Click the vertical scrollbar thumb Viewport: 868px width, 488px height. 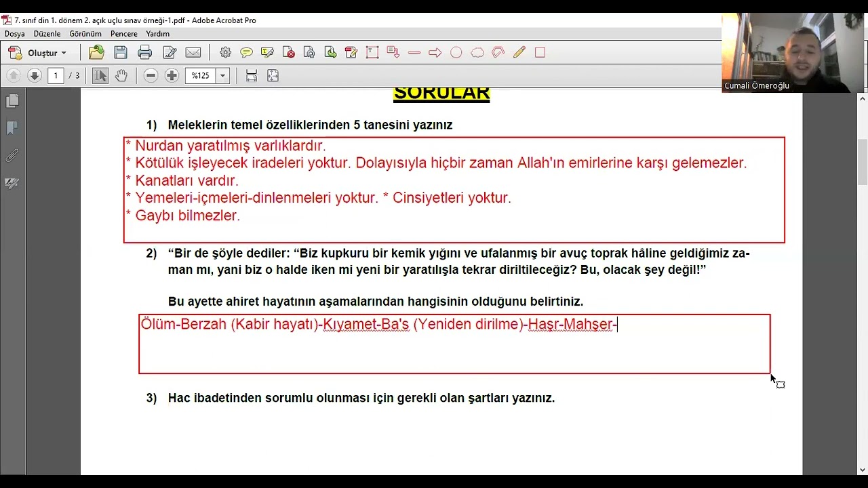coord(862,161)
